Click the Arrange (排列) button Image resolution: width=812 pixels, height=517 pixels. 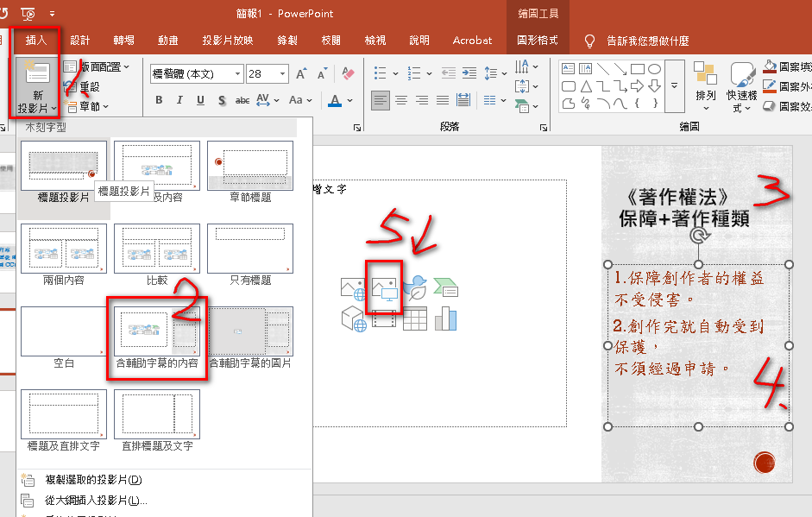point(705,86)
